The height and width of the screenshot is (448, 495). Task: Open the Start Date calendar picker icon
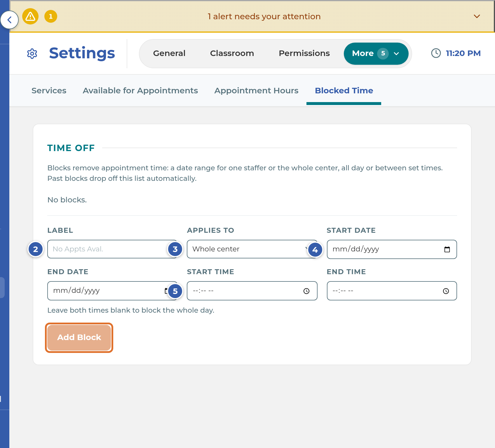447,249
